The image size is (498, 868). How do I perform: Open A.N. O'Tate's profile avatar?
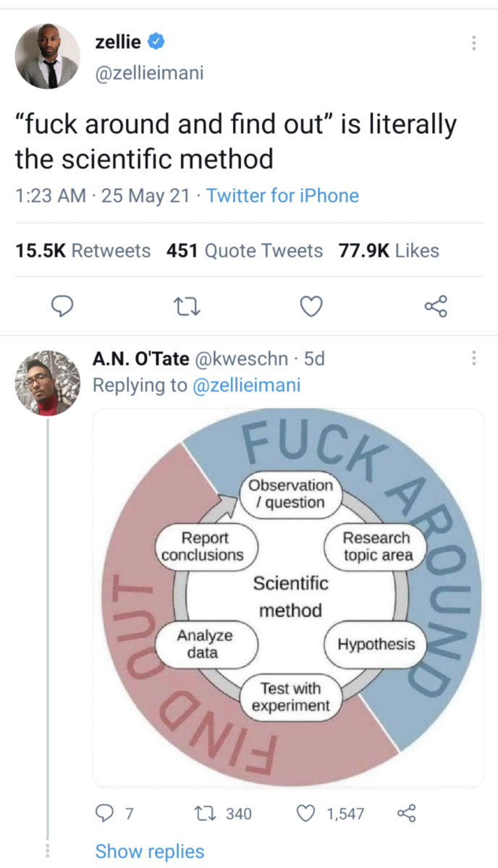click(x=48, y=383)
